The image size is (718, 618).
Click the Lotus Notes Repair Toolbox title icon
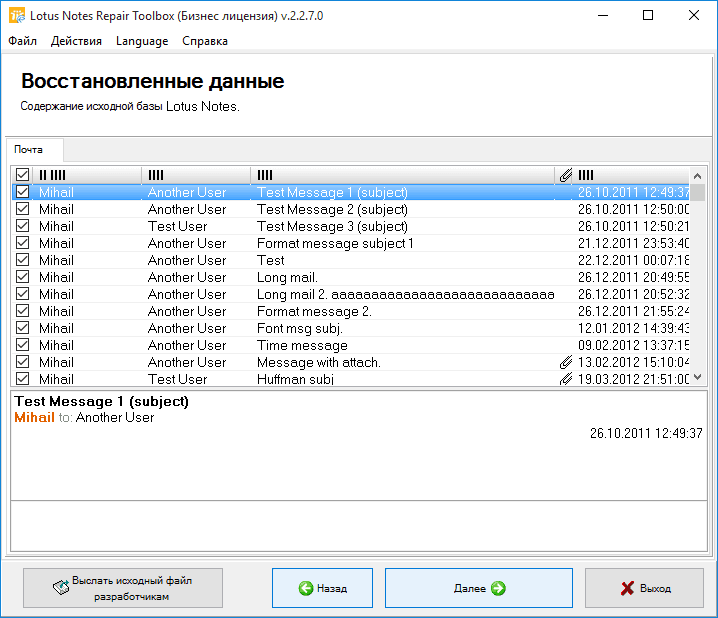pyautogui.click(x=17, y=16)
